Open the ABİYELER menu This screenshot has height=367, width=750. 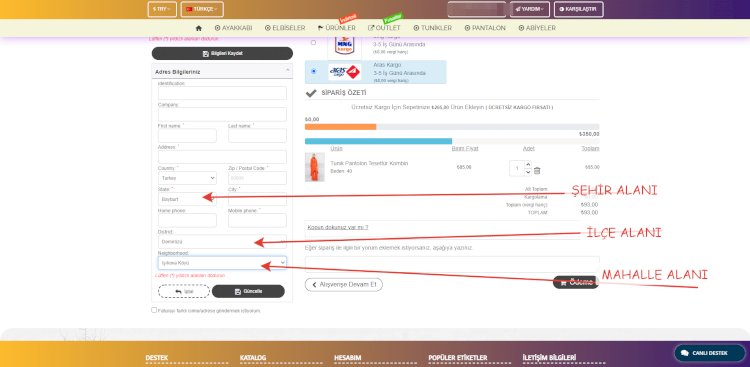[x=537, y=28]
